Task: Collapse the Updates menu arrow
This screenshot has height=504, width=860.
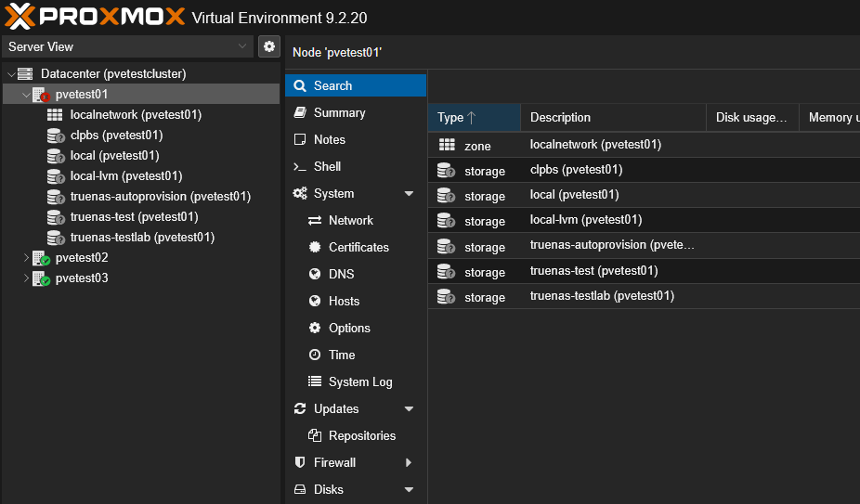Action: pos(409,409)
